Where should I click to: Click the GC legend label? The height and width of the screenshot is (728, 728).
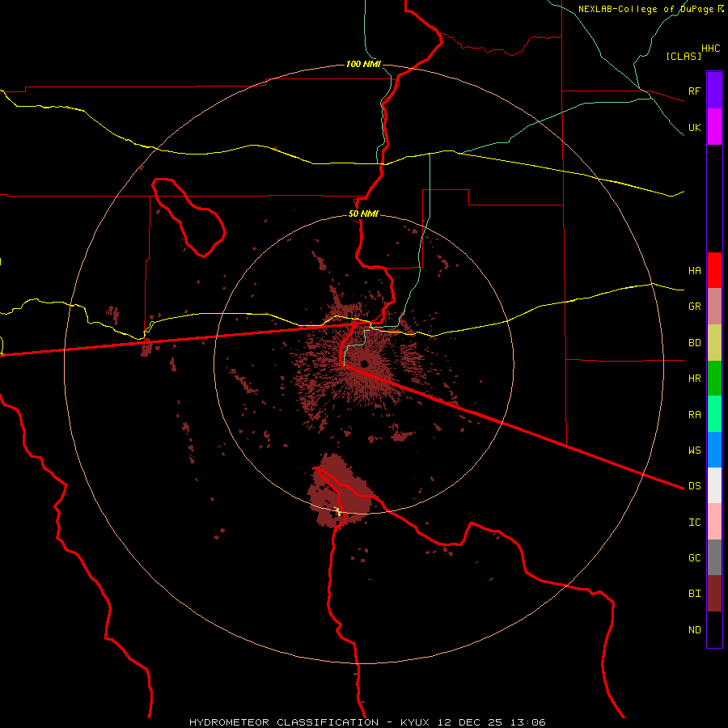tap(694, 557)
